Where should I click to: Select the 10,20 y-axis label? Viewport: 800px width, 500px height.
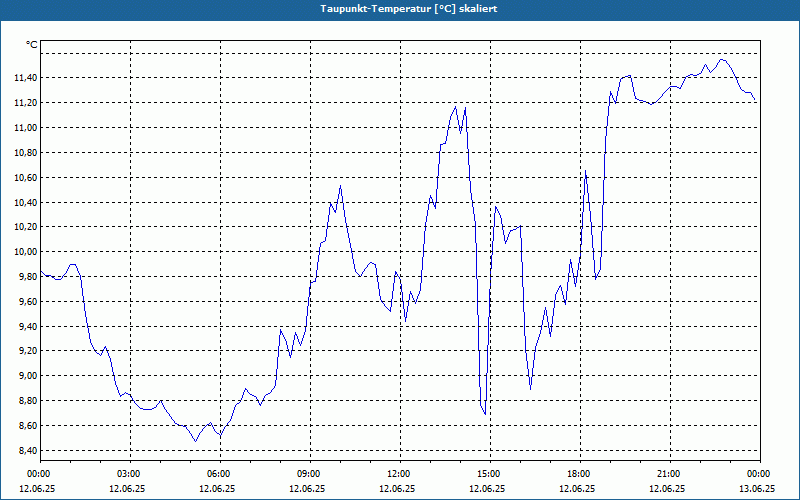(x=26, y=227)
